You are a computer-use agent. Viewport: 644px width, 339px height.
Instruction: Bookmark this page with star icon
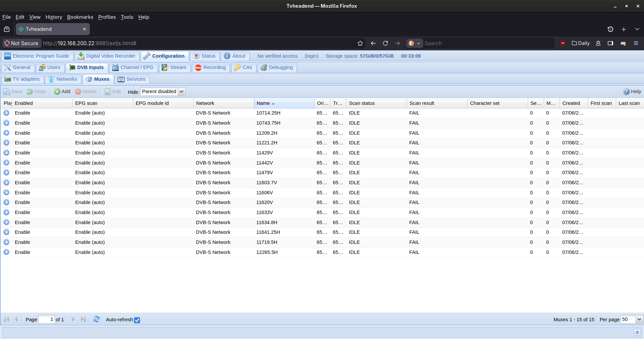[360, 43]
